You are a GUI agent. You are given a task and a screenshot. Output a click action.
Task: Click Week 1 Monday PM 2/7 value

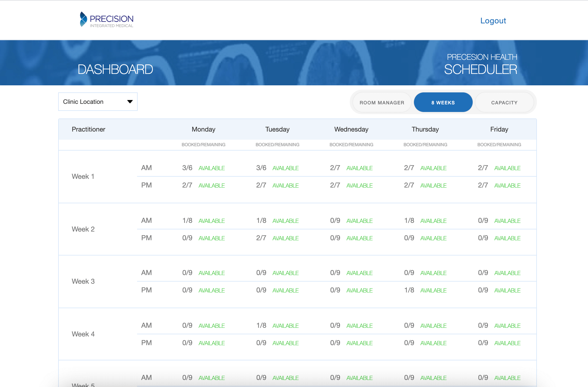click(x=187, y=185)
